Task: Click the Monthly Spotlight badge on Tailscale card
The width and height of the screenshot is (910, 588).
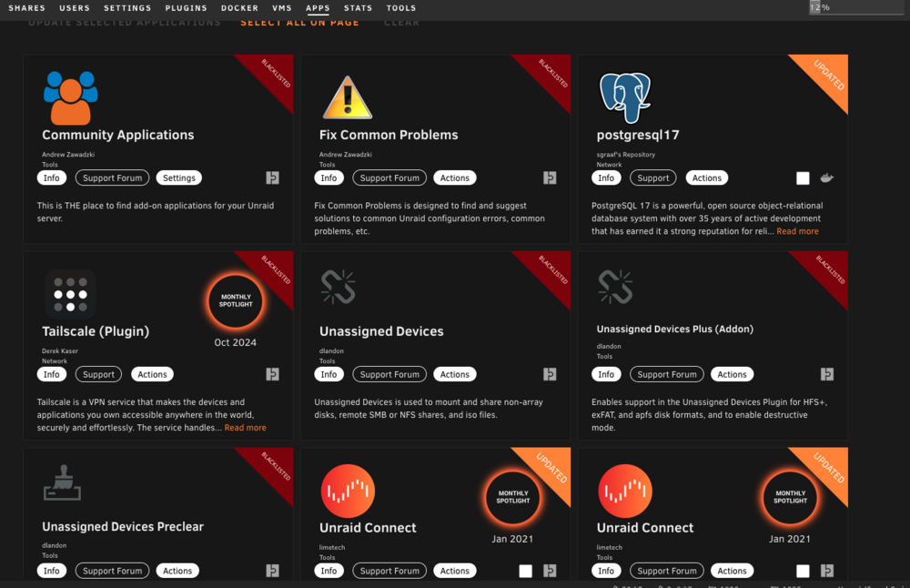Action: tap(236, 300)
